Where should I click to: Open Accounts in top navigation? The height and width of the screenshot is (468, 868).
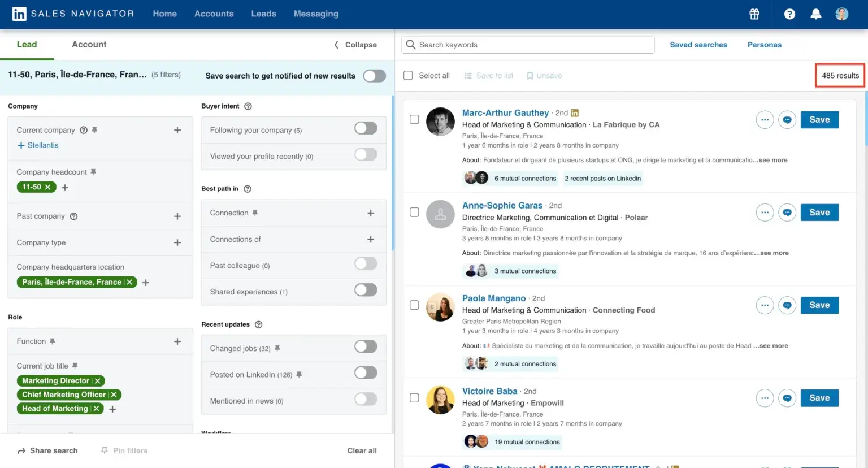tap(214, 14)
